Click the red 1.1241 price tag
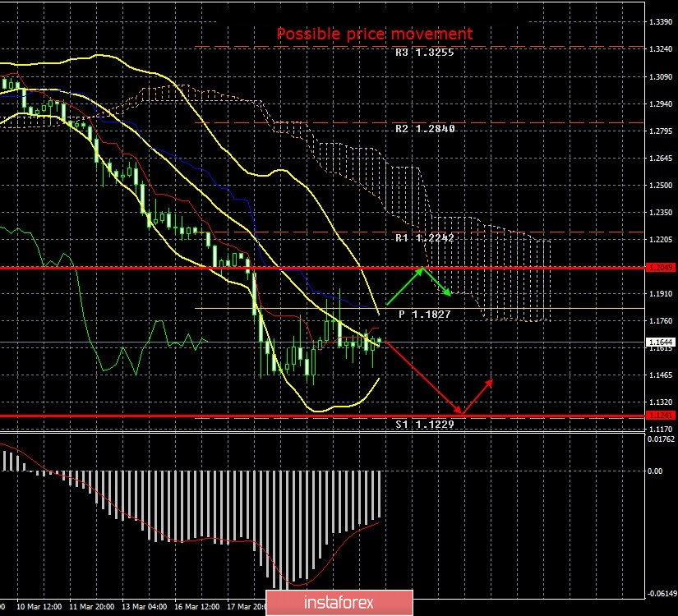Image resolution: width=678 pixels, height=616 pixels. point(661,415)
